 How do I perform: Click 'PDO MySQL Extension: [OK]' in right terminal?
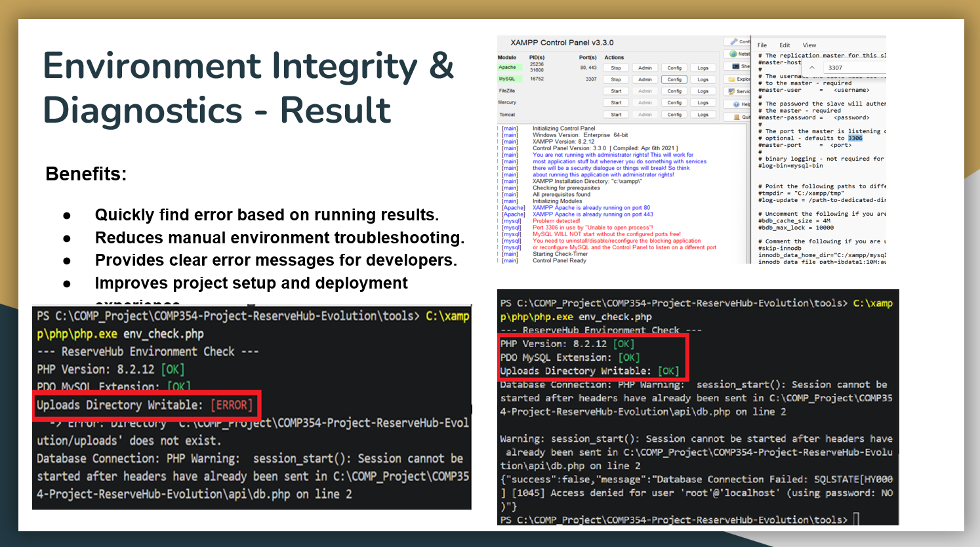tap(570, 357)
